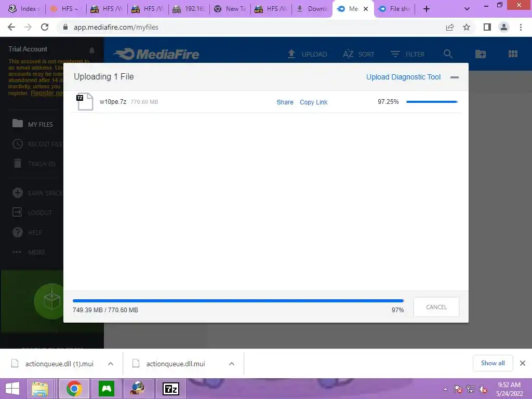The height and width of the screenshot is (399, 532).
Task: Click Share for w10pe.7z
Action: tap(285, 102)
